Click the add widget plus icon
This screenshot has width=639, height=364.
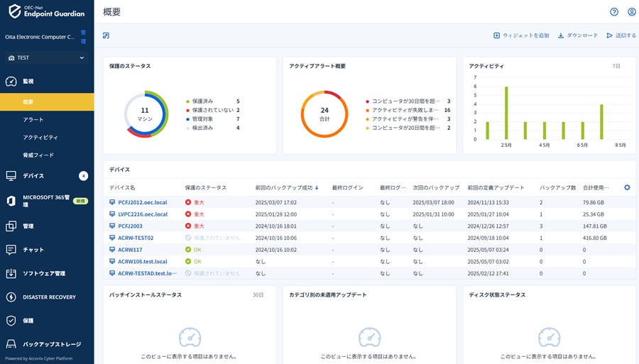(x=496, y=35)
